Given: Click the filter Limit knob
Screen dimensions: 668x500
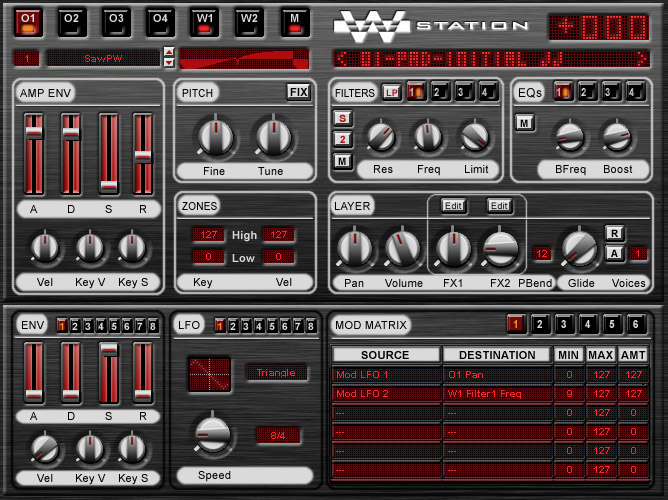Looking at the screenshot, I should click(x=475, y=137).
